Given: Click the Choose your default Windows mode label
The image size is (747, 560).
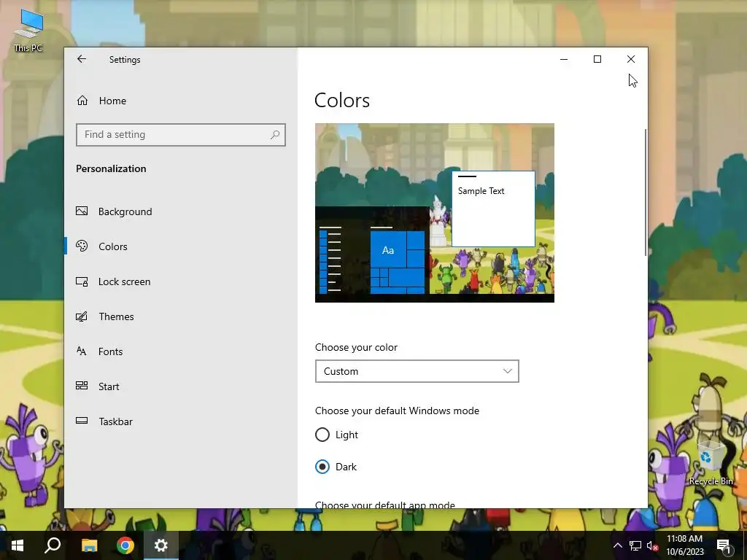Looking at the screenshot, I should 397,411.
